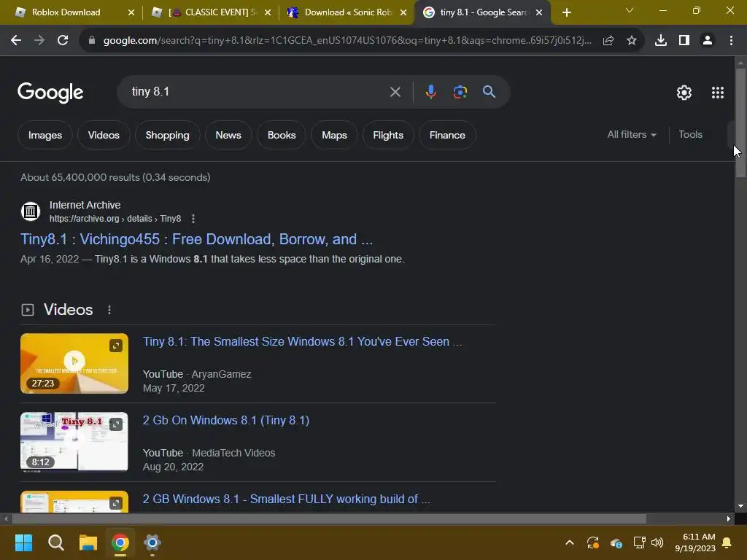This screenshot has width=747, height=560.
Task: Open volume control in system tray
Action: [657, 542]
